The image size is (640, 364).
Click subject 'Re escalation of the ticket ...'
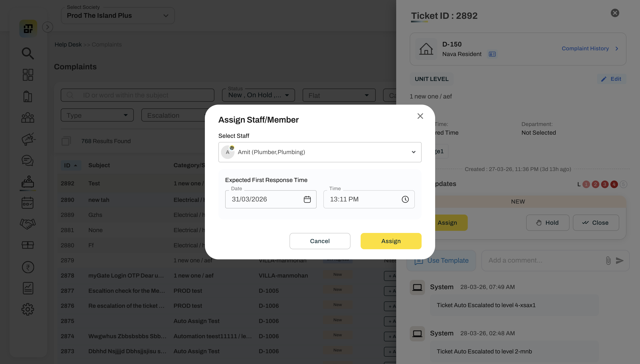tap(126, 306)
